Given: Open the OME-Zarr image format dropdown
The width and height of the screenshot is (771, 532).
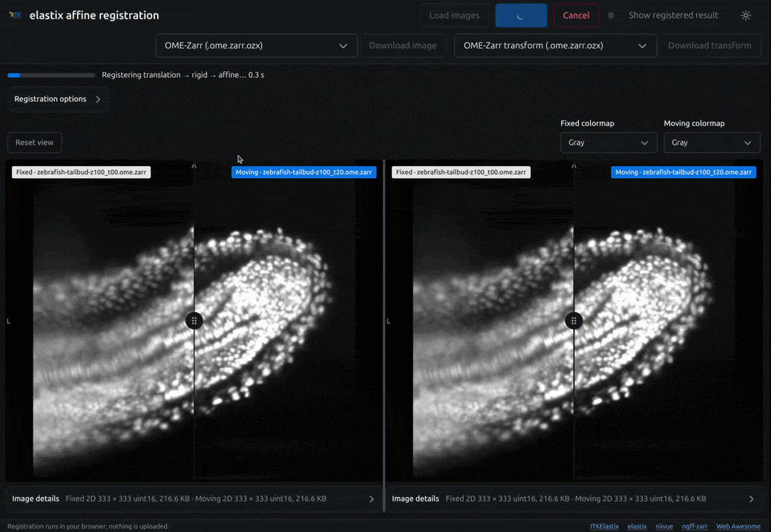Looking at the screenshot, I should coord(256,45).
